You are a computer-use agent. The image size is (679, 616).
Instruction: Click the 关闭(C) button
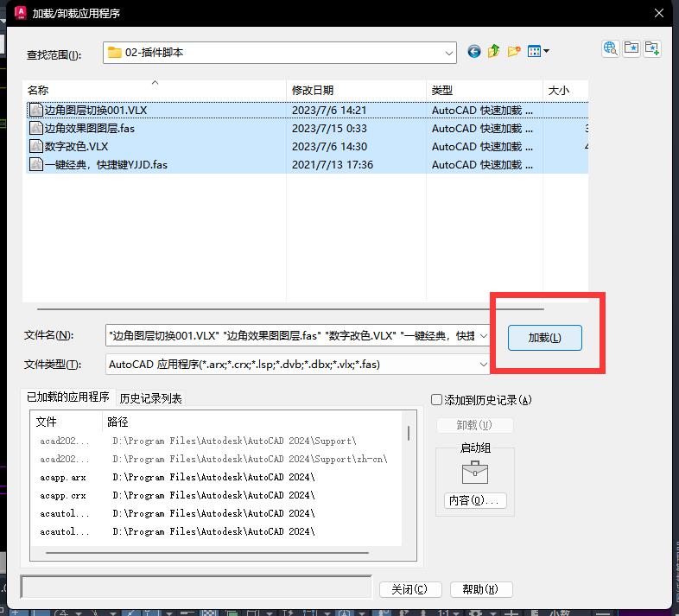click(410, 589)
